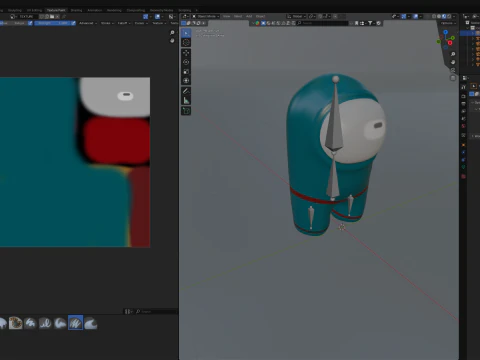Click the brush search field

click(x=156, y=311)
